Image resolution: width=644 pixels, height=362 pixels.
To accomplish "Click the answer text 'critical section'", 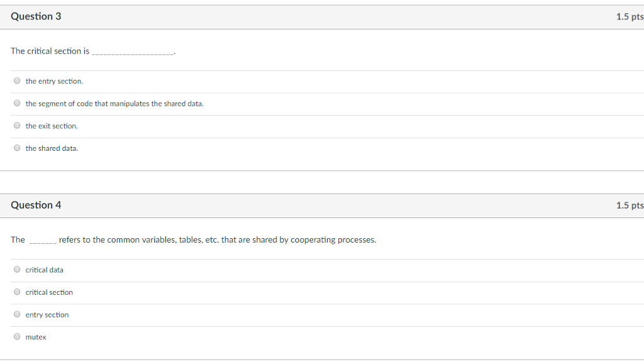I will coord(49,292).
